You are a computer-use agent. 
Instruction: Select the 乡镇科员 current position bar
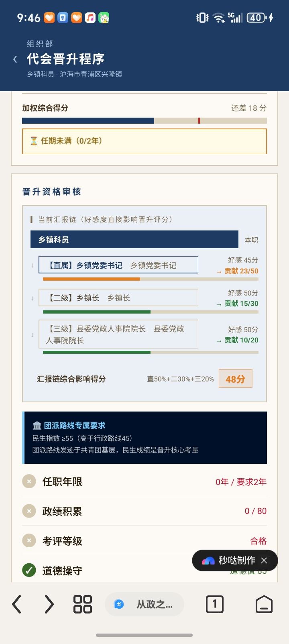click(134, 240)
